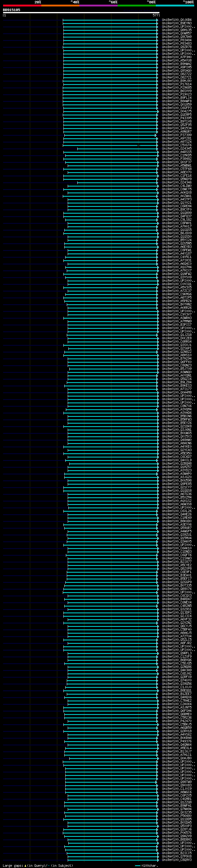Click the orange ~40% identity color segment
This screenshot has width=197, height=868.
point(60,6)
